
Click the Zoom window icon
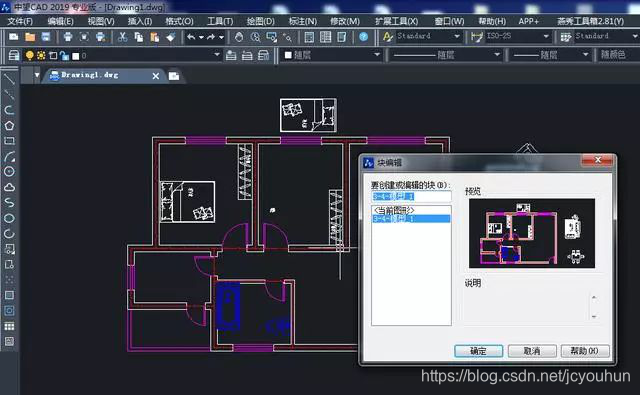coord(271,37)
